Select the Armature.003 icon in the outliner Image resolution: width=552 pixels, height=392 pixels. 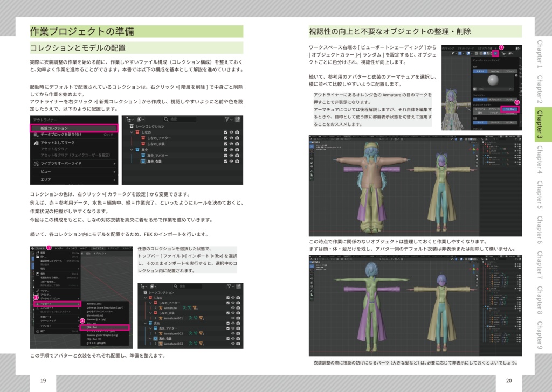pos(161,344)
